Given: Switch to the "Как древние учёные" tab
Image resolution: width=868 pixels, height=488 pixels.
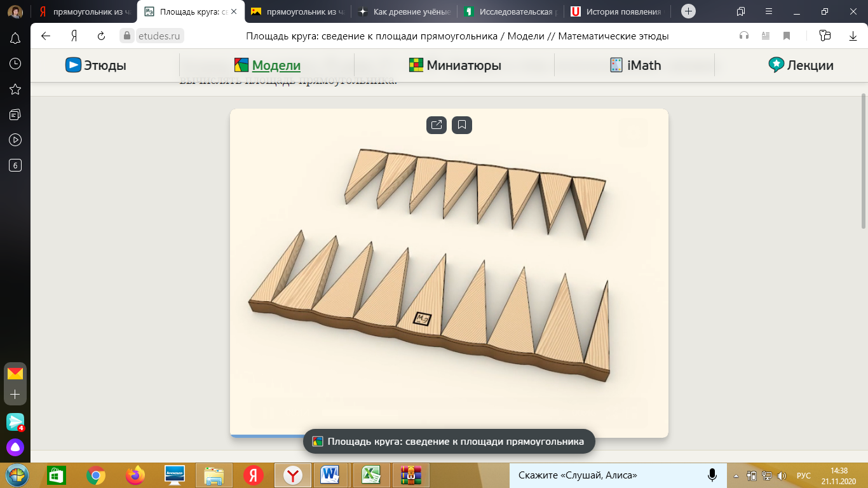Looking at the screenshot, I should [x=404, y=11].
